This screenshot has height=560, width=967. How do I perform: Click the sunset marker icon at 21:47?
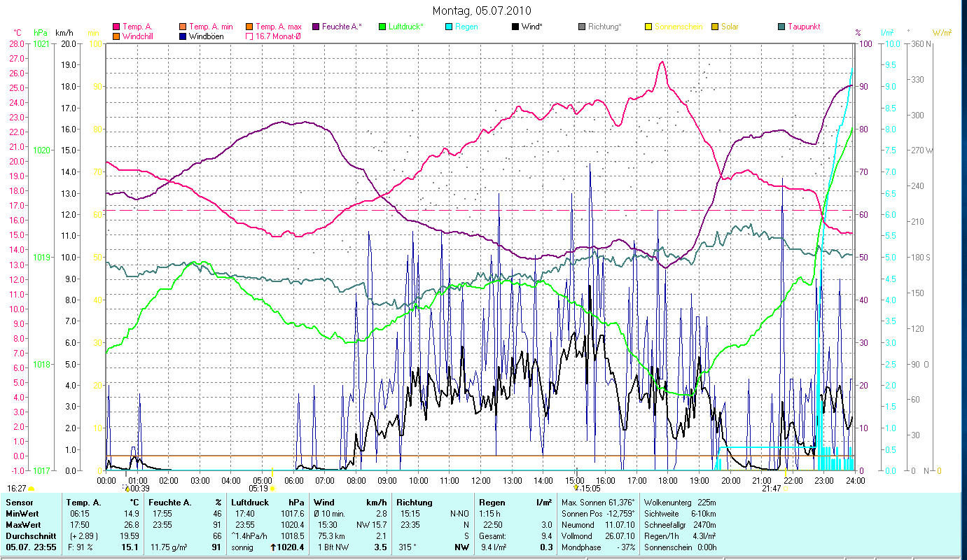tap(786, 488)
